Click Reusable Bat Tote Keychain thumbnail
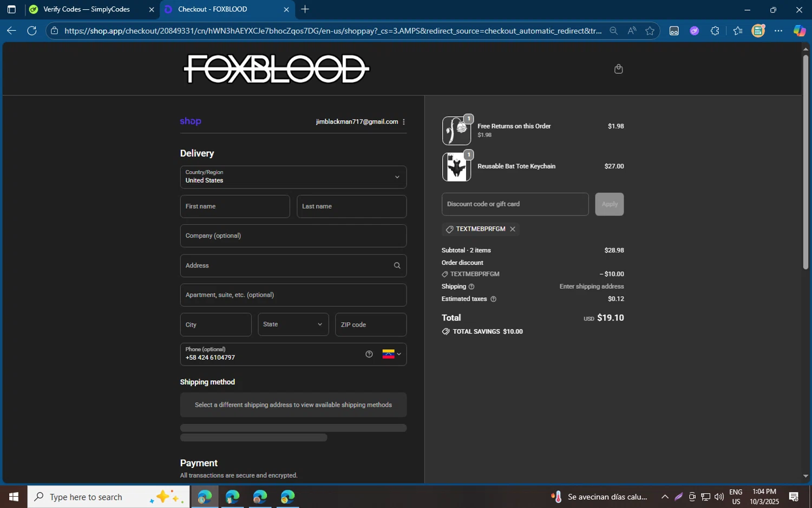 tap(456, 167)
